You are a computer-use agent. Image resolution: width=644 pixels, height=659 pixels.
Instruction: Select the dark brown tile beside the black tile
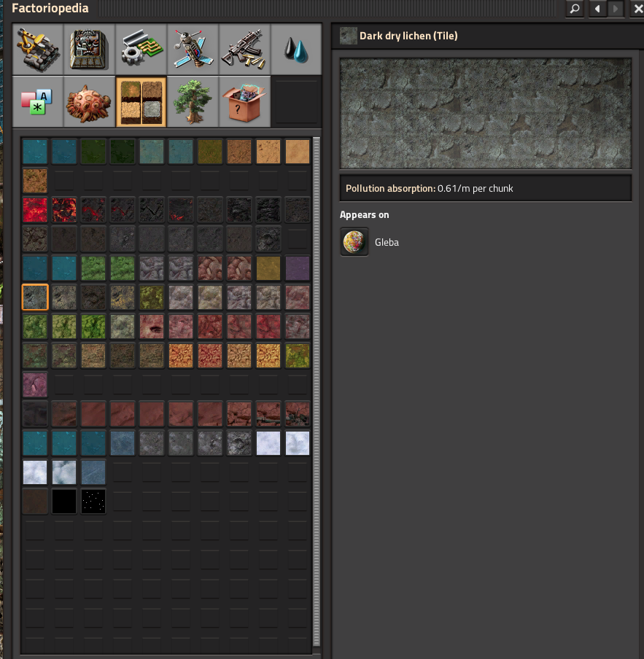[35, 501]
